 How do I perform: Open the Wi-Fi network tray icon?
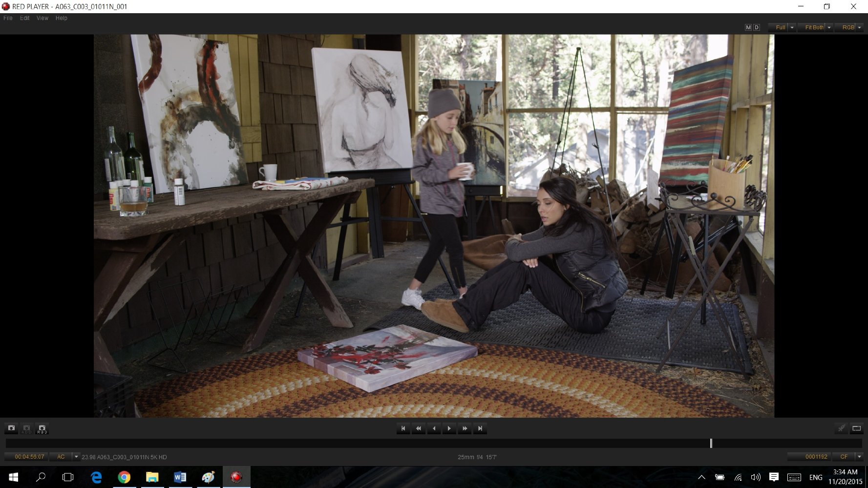click(738, 477)
